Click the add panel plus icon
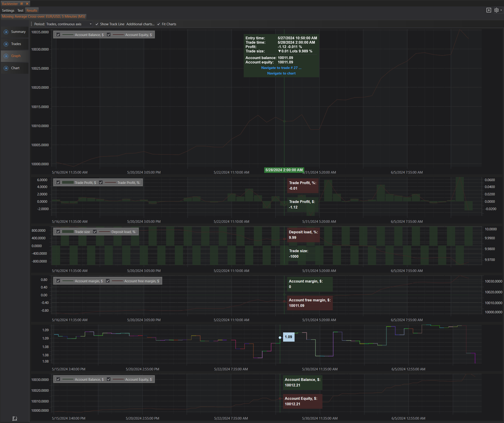This screenshot has width=504, height=423. click(x=489, y=10)
